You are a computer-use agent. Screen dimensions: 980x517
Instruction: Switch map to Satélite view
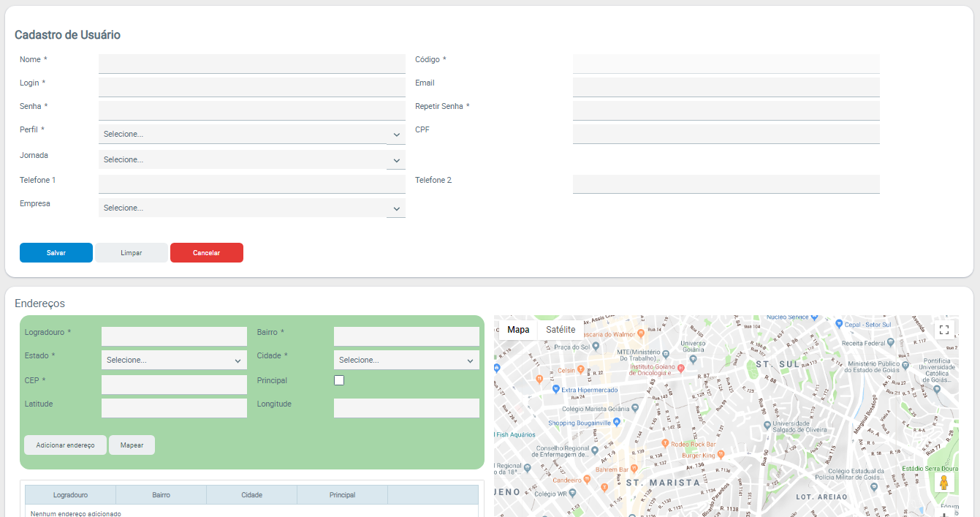point(561,330)
